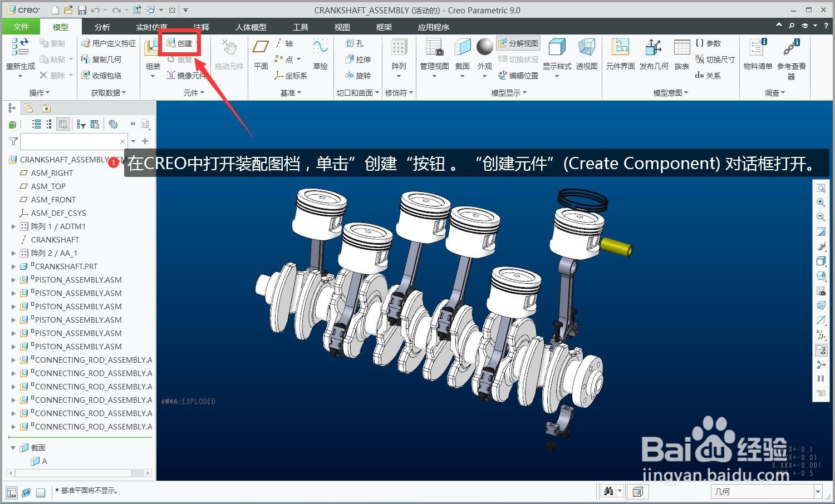835x504 pixels.
Task: Expand the 阵列 2 / AA_1 tree node
Action: [13, 253]
